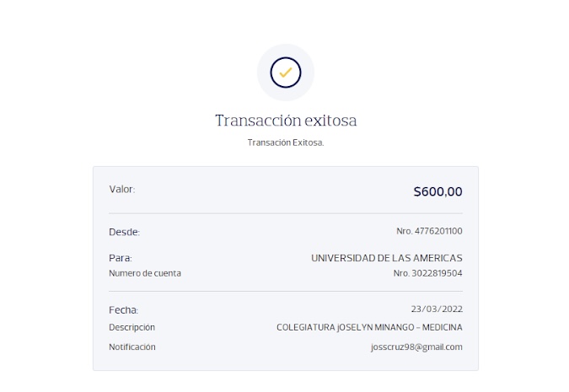Click source account Nro. 4776201100
The width and height of the screenshot is (569, 392).
point(429,231)
